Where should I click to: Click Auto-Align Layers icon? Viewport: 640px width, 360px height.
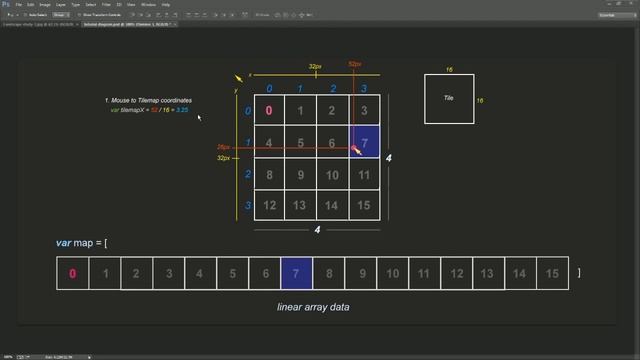pos(244,15)
